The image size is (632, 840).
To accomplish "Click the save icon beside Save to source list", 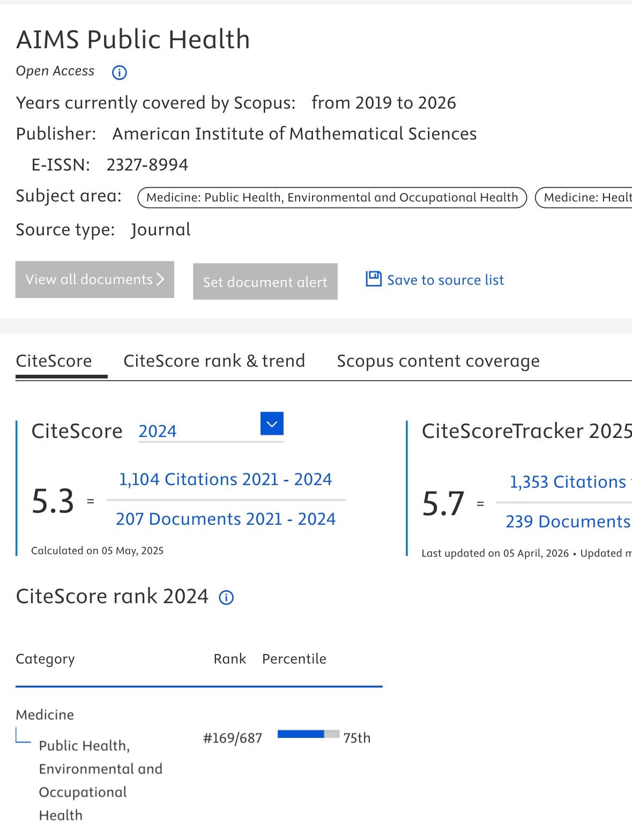I will coord(373,279).
